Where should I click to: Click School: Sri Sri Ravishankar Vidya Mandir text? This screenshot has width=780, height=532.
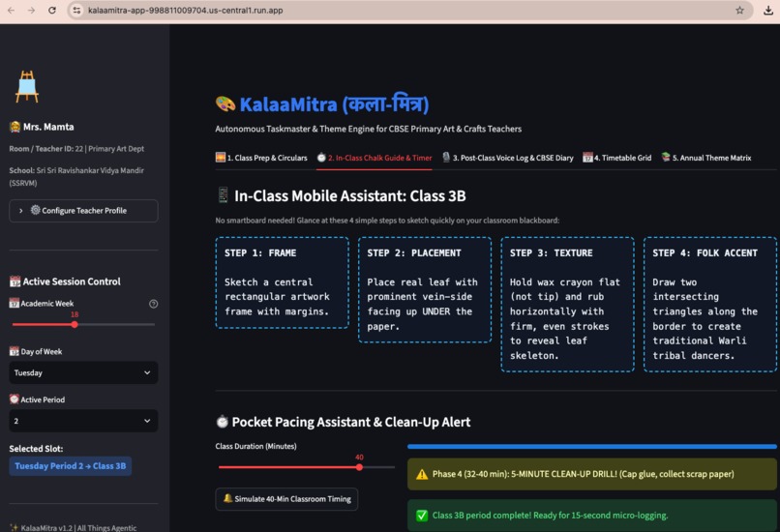click(x=76, y=176)
